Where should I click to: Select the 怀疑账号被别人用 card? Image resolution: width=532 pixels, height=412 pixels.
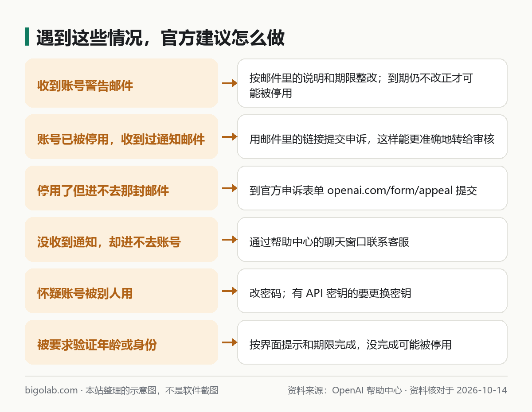coord(121,291)
